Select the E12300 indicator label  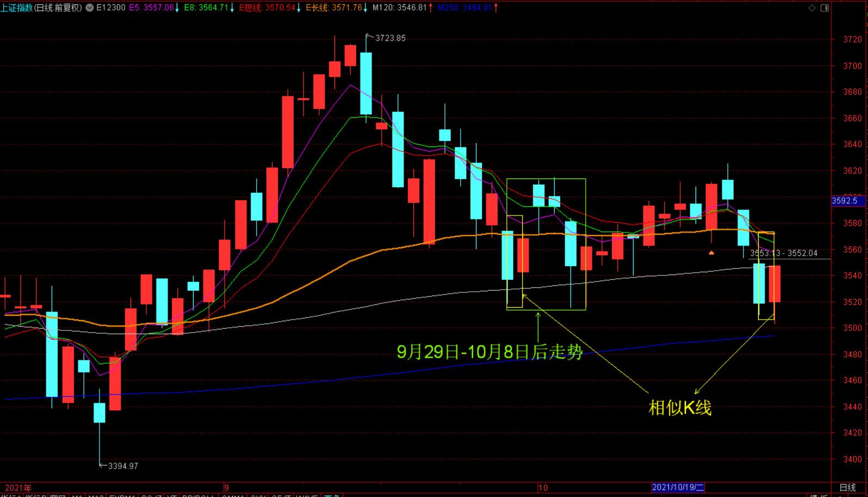(111, 8)
